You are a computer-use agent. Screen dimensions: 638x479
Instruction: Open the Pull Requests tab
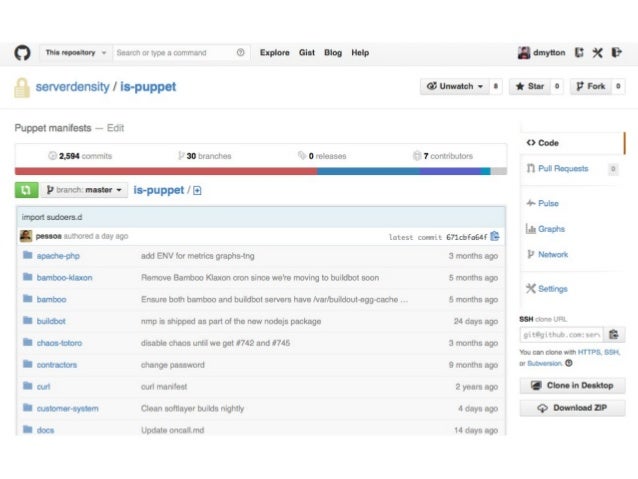[x=563, y=168]
